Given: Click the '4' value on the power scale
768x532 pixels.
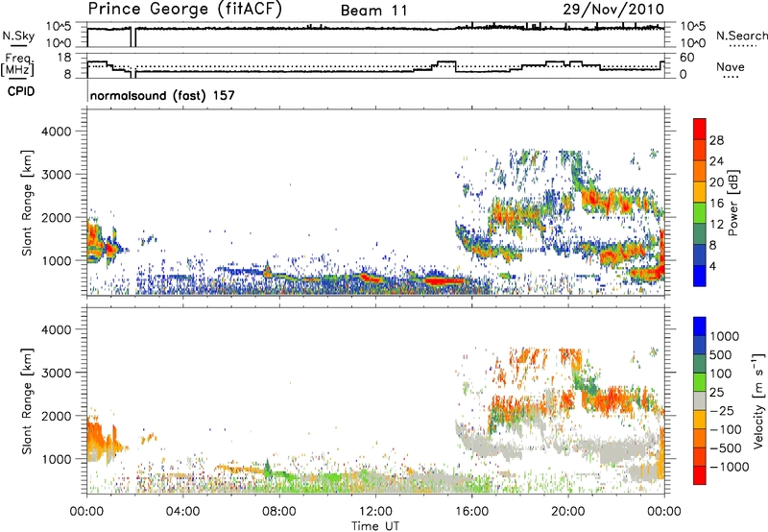Looking at the screenshot, I should tap(713, 266).
